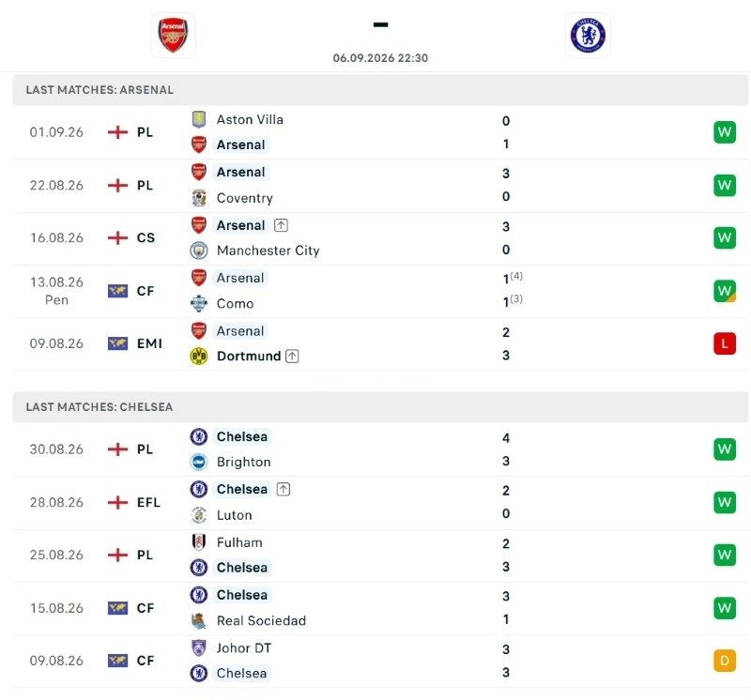Image resolution: width=751 pixels, height=700 pixels.
Task: Click the red L result badge for the Dortmund match
Action: click(x=724, y=343)
